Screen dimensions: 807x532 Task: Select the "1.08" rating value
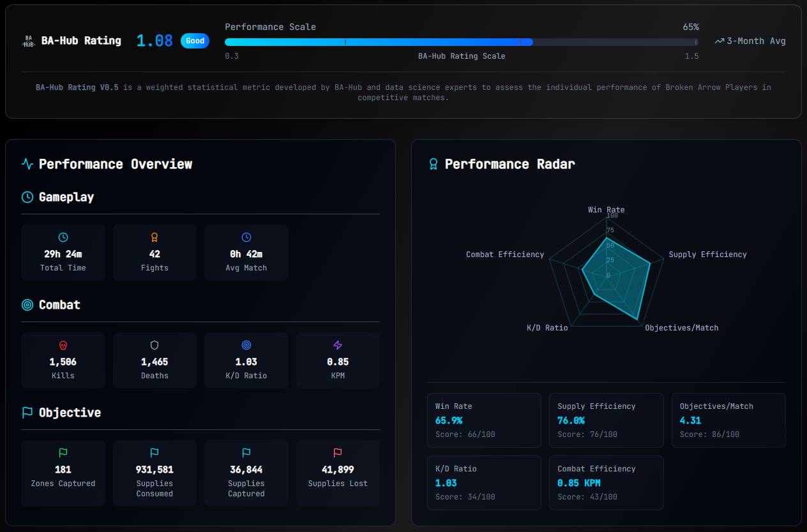coord(155,41)
